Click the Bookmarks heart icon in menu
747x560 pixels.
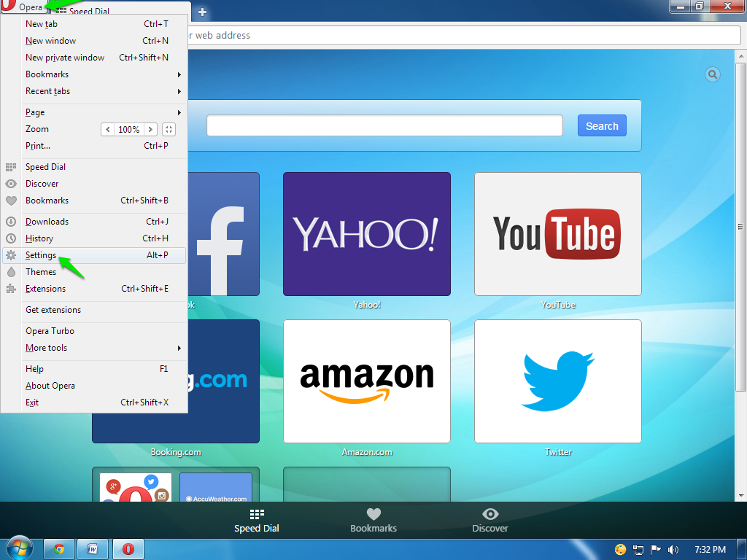point(11,201)
